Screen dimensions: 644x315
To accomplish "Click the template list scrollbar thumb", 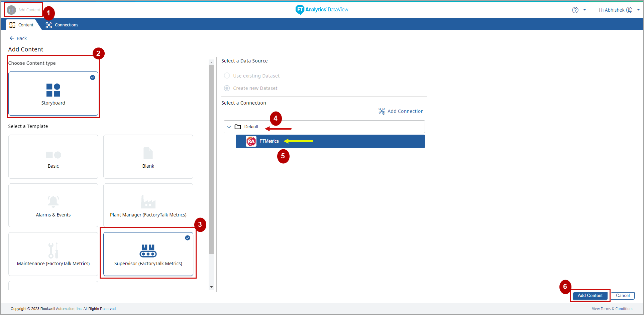I will click(x=211, y=160).
